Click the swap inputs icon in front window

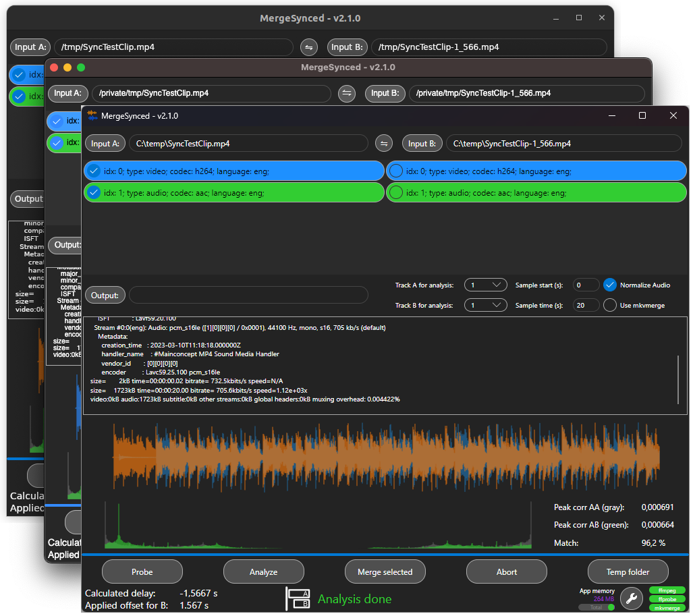coord(384,144)
